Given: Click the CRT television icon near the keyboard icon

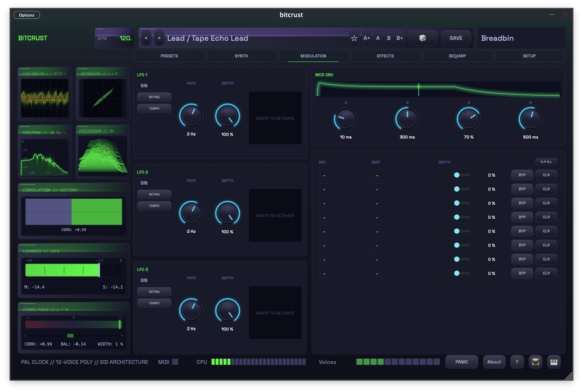Looking at the screenshot, I should [535, 362].
